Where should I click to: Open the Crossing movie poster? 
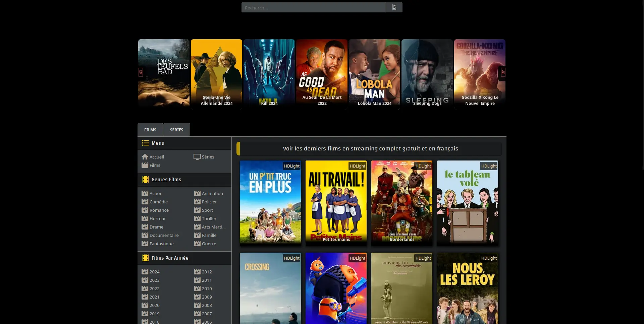point(270,288)
